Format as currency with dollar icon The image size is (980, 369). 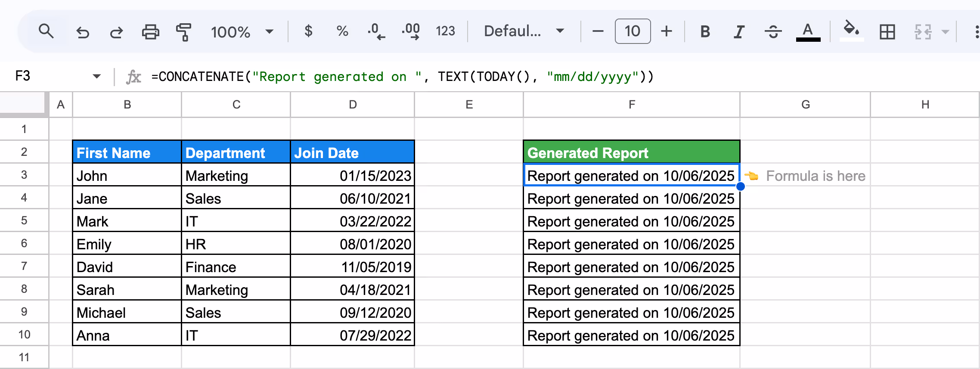(308, 31)
